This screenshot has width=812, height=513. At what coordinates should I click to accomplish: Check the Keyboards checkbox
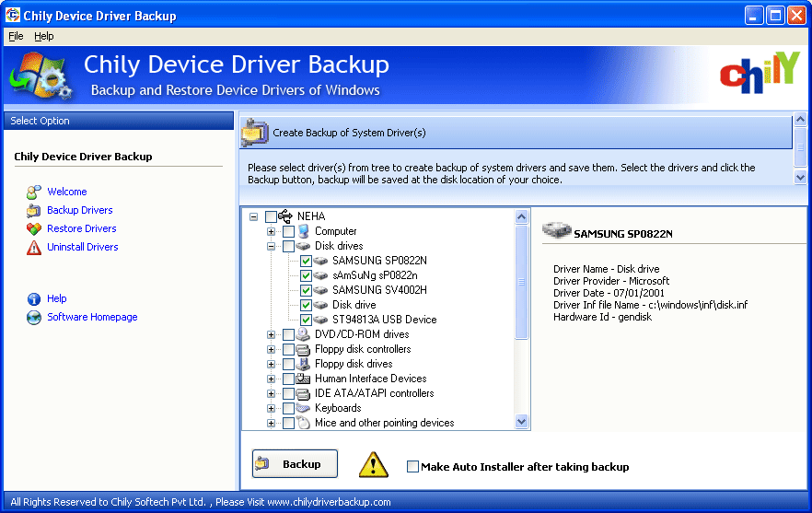point(288,408)
